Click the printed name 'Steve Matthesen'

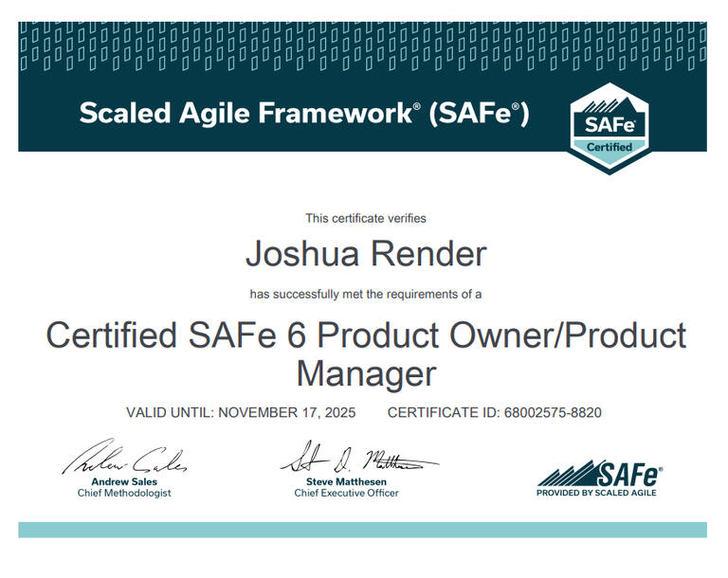(346, 482)
